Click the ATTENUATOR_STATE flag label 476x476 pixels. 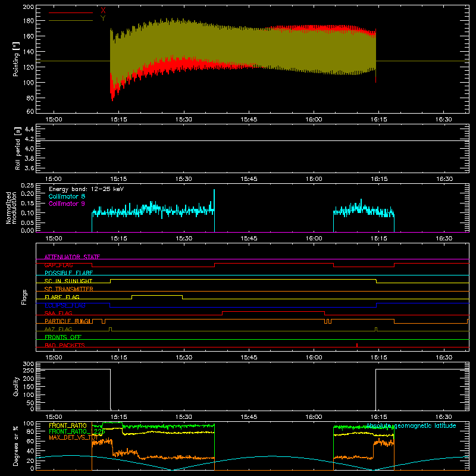click(x=72, y=257)
